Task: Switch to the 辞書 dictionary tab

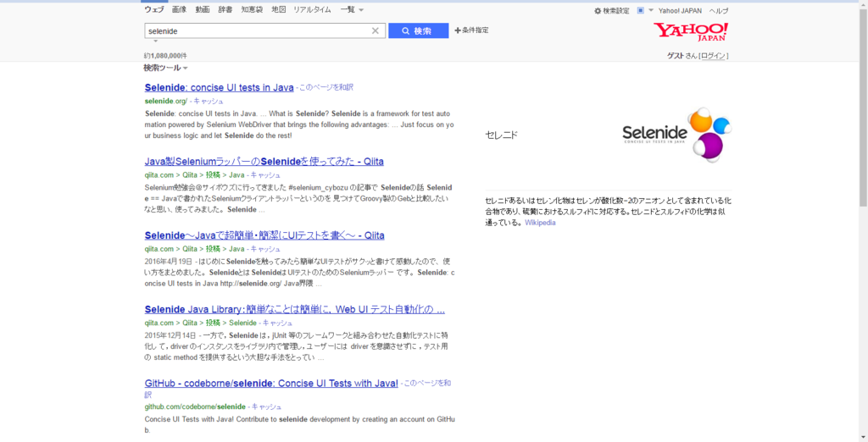Action: (225, 9)
